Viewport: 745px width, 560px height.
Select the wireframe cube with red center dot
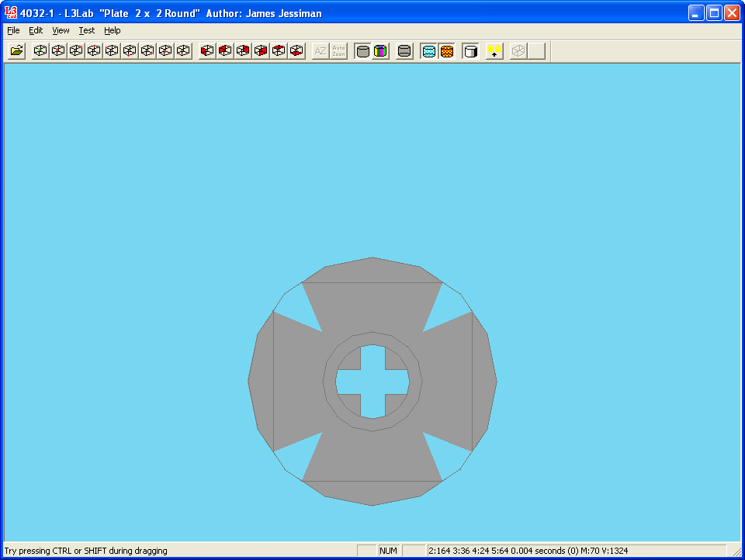[x=58, y=51]
